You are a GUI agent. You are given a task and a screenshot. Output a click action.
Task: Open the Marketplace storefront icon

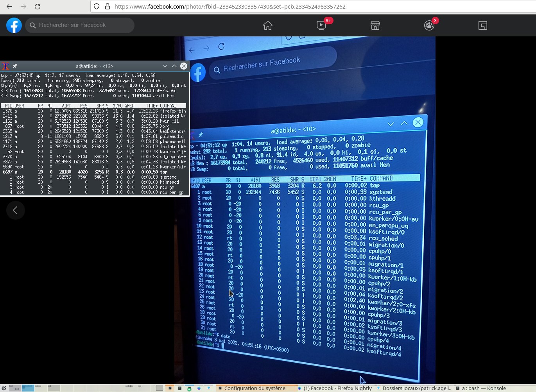pos(375,26)
